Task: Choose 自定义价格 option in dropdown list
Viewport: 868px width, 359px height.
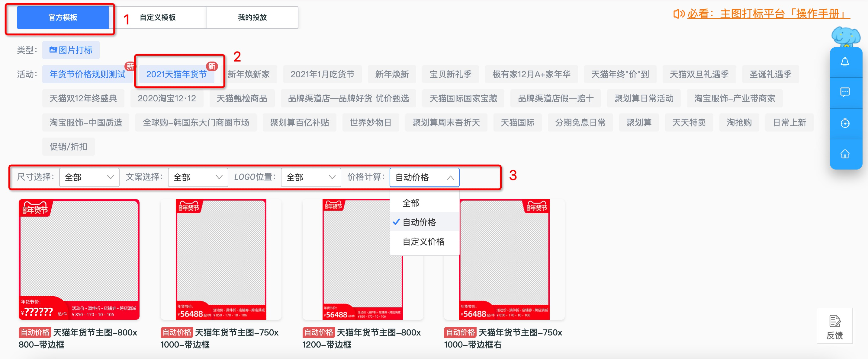Action: (x=425, y=242)
